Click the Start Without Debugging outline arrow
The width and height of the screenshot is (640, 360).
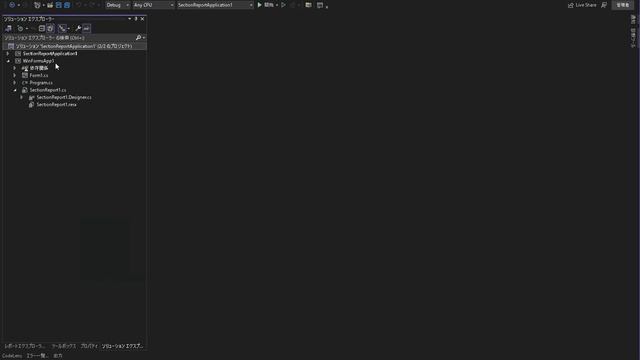283,5
